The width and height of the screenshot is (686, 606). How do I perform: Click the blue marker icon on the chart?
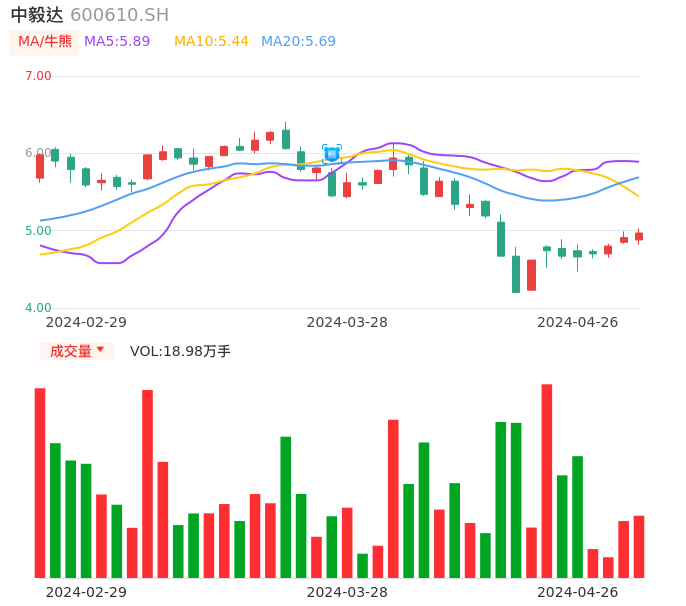coord(332,153)
